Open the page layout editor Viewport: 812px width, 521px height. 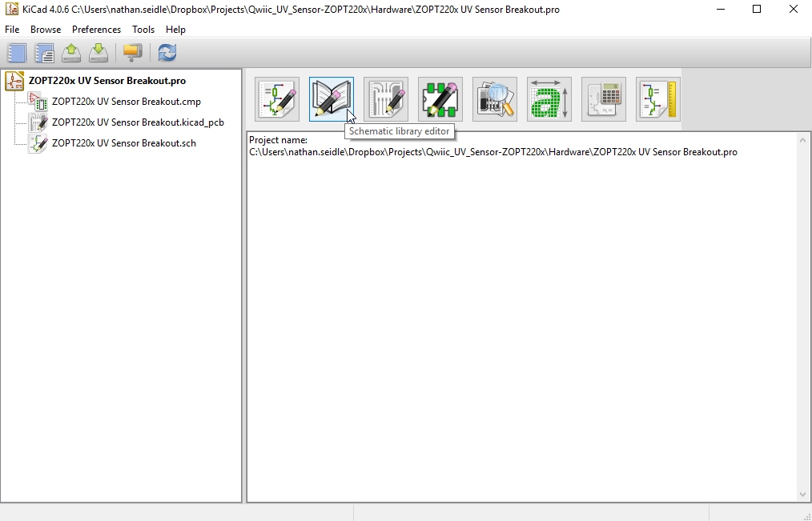pyautogui.click(x=657, y=99)
